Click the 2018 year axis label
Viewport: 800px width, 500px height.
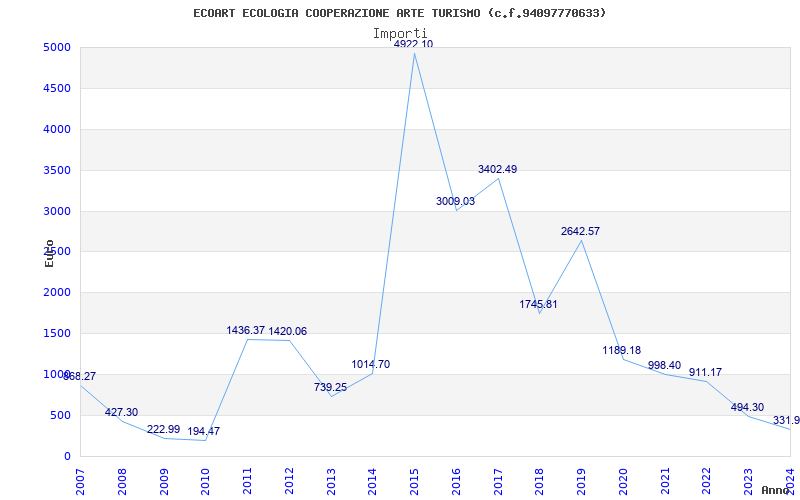(x=540, y=482)
